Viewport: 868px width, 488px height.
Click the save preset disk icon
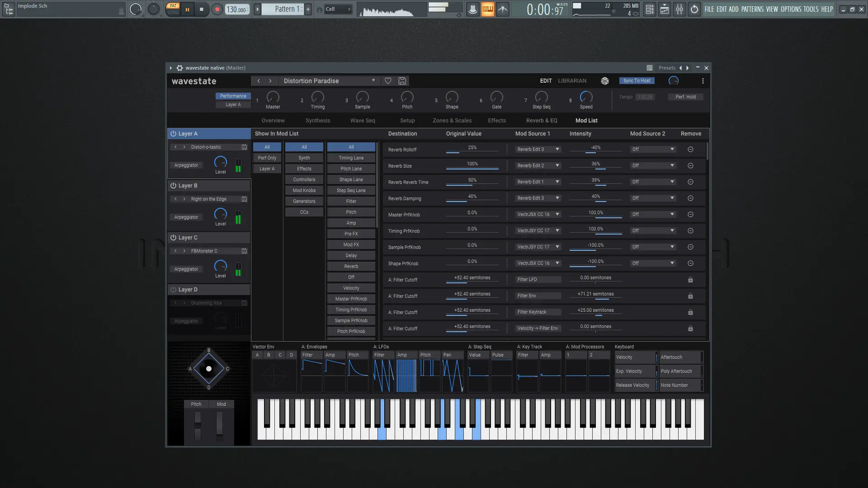point(402,81)
